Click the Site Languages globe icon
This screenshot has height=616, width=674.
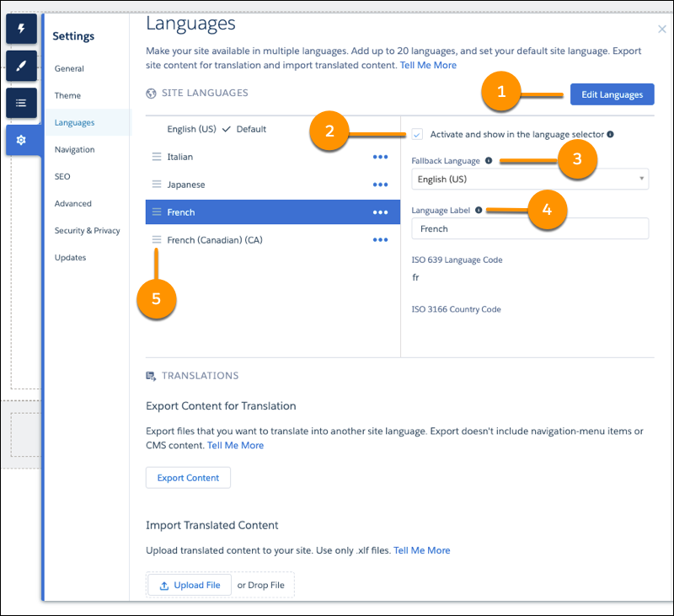150,93
